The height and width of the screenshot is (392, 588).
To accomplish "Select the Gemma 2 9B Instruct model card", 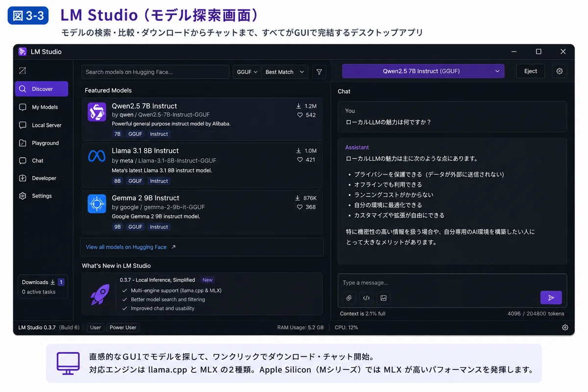I will 202,212.
